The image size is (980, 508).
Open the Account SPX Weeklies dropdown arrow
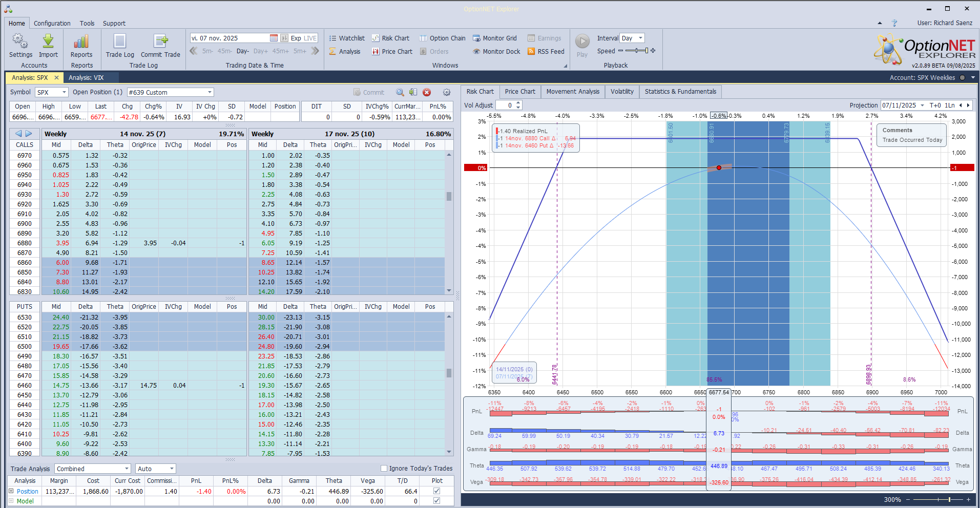pyautogui.click(x=973, y=78)
